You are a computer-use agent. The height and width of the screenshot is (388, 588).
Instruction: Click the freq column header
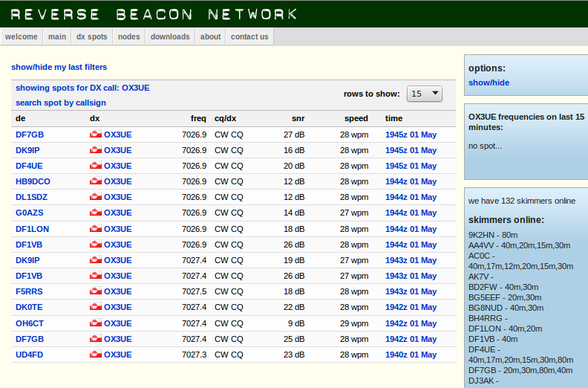coord(198,118)
